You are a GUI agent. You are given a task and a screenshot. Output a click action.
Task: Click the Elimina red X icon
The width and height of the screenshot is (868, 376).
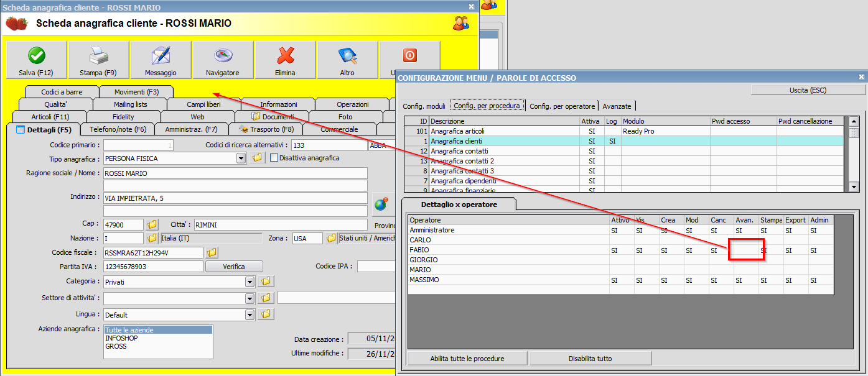pyautogui.click(x=285, y=56)
